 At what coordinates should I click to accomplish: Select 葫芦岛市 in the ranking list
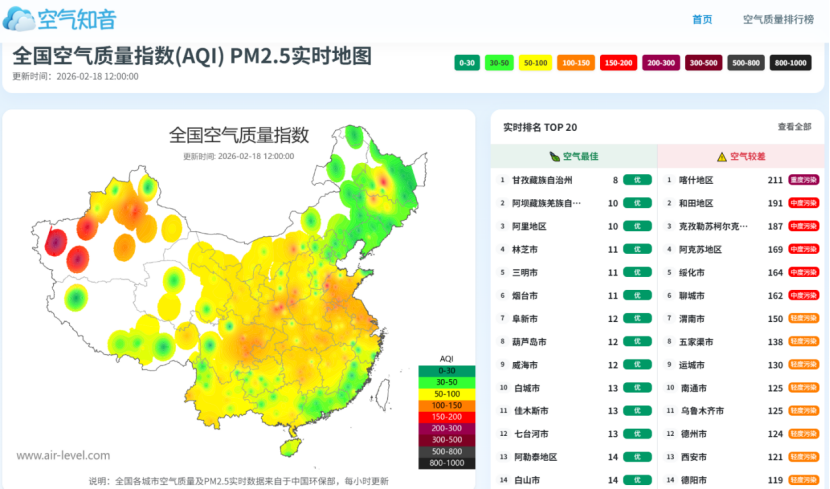tap(529, 342)
